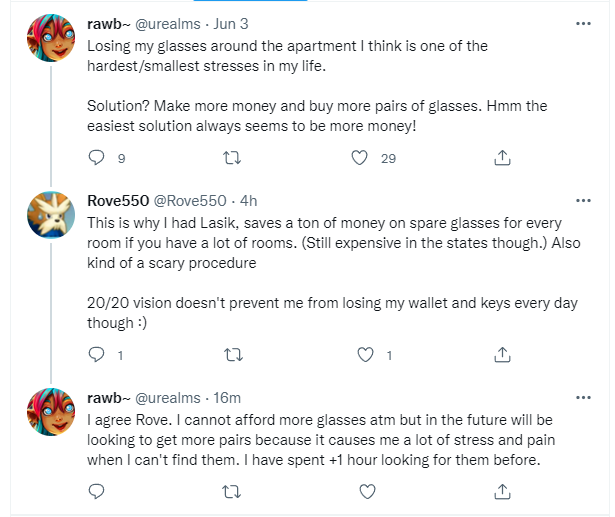Viewport: 615px width, 517px height.
Task: Open more options menu on Rove550's tweet
Action: pyautogui.click(x=583, y=200)
